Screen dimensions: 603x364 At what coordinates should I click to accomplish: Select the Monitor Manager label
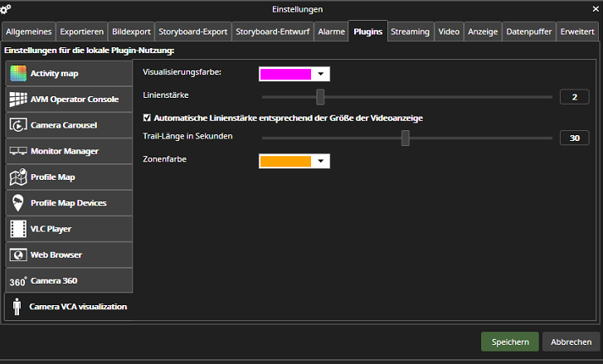[x=65, y=151]
